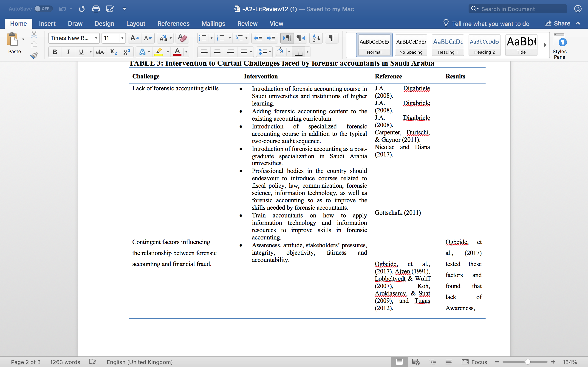The image size is (588, 367).
Task: Toggle Bold formatting
Action: 55,52
